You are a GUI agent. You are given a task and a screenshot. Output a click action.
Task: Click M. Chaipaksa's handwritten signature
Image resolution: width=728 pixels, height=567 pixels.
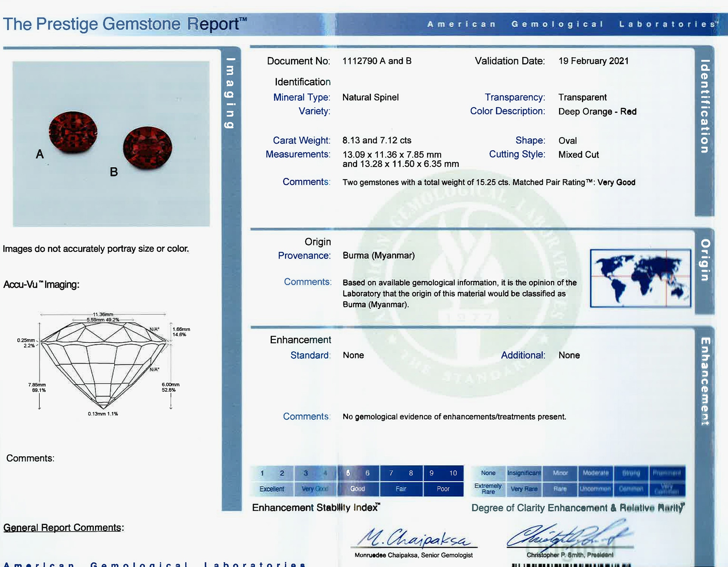413,538
